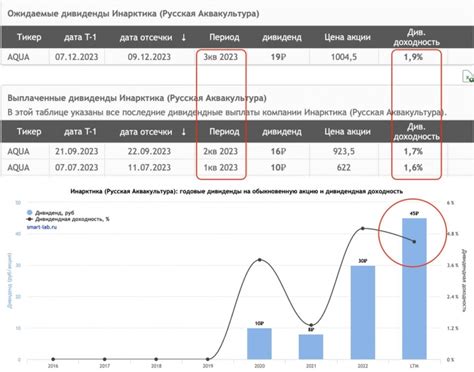Click 'Цена акции' header in paid dividends table
Screen dimensions: 474x372
point(347,131)
